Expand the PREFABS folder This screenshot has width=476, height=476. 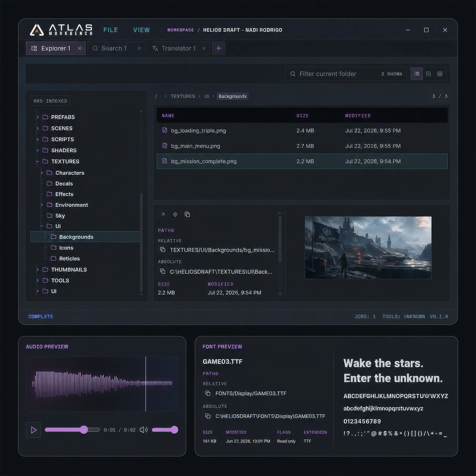point(37,117)
